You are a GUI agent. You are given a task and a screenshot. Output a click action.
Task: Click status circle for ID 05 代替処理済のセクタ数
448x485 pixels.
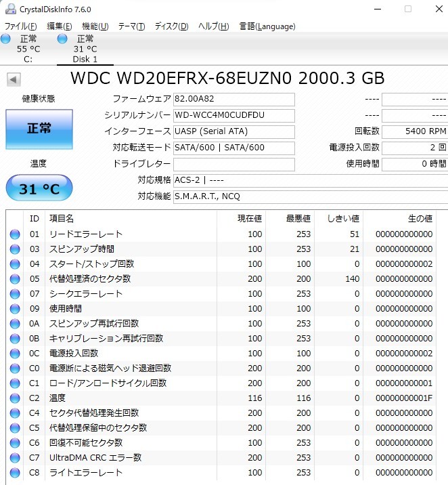pyautogui.click(x=15, y=278)
